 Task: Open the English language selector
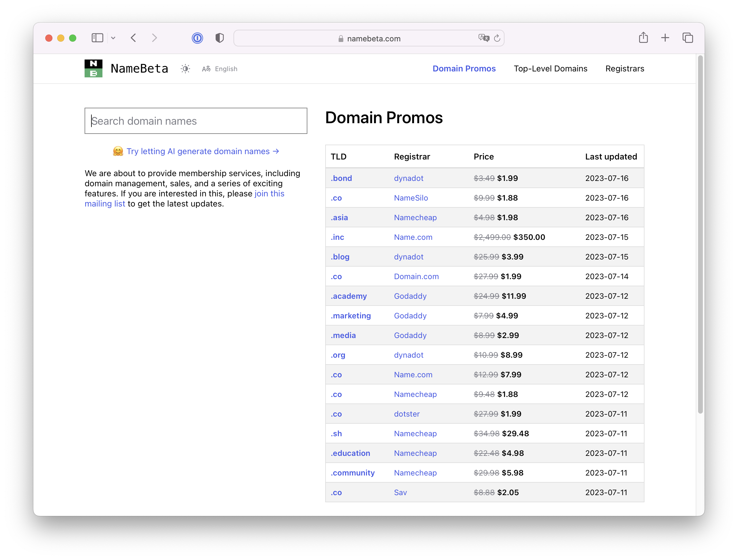[x=219, y=69]
